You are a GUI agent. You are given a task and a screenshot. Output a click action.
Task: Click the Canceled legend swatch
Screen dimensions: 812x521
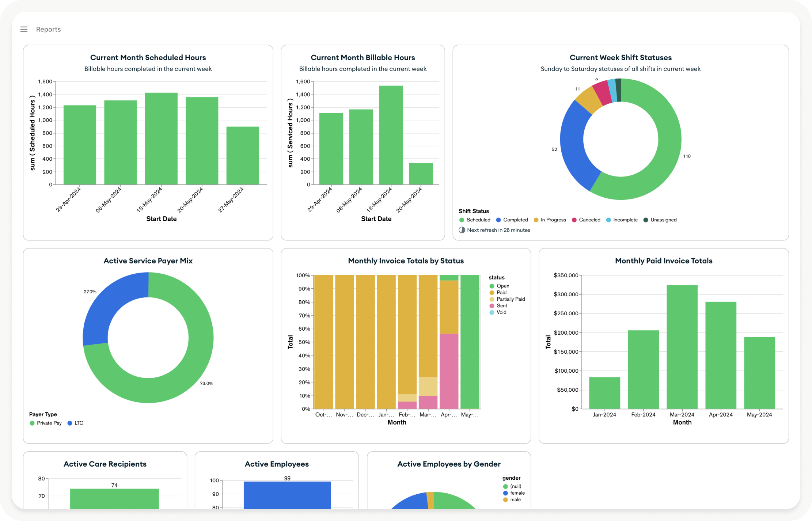(574, 220)
